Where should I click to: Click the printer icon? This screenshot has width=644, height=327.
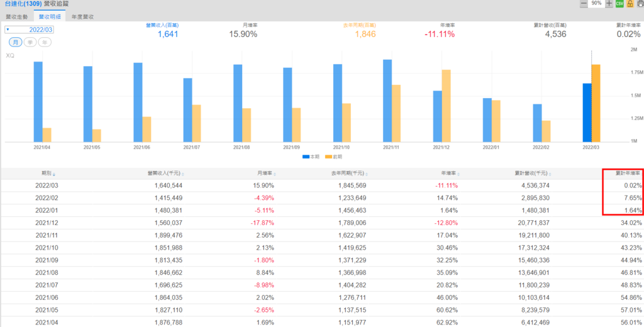coord(640,3)
